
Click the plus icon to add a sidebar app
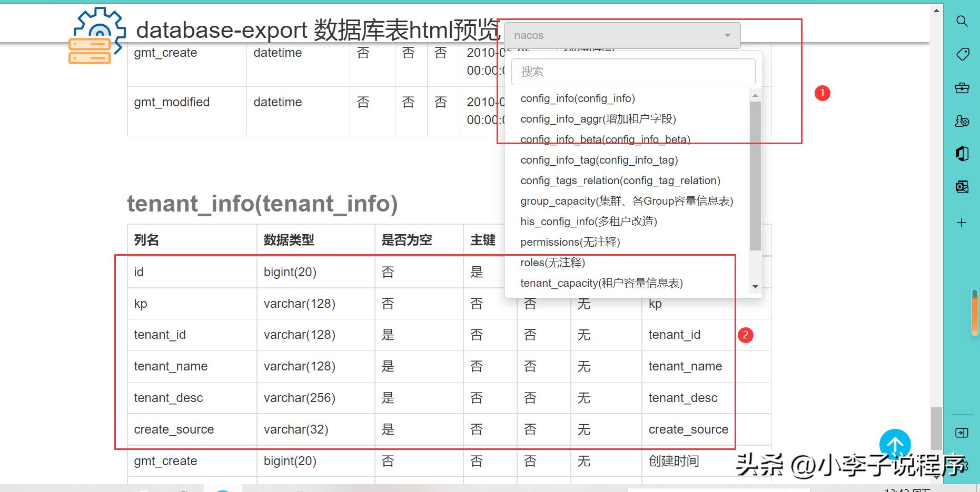click(962, 223)
